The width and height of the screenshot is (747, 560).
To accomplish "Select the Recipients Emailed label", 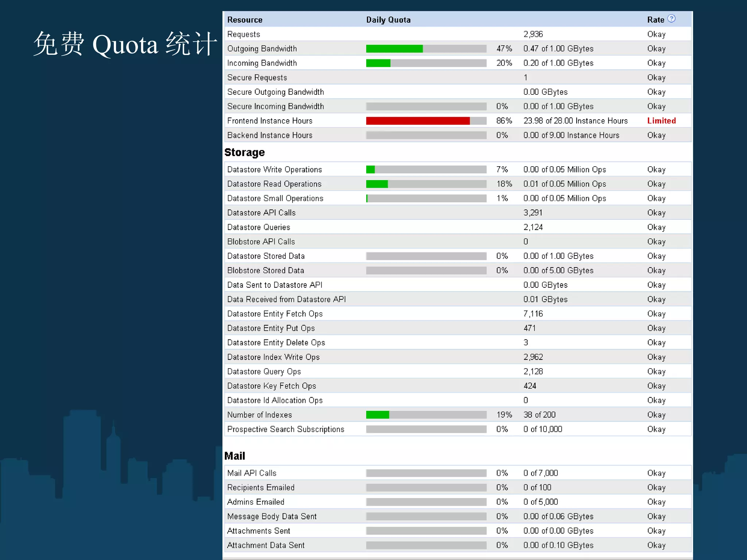I will (260, 487).
